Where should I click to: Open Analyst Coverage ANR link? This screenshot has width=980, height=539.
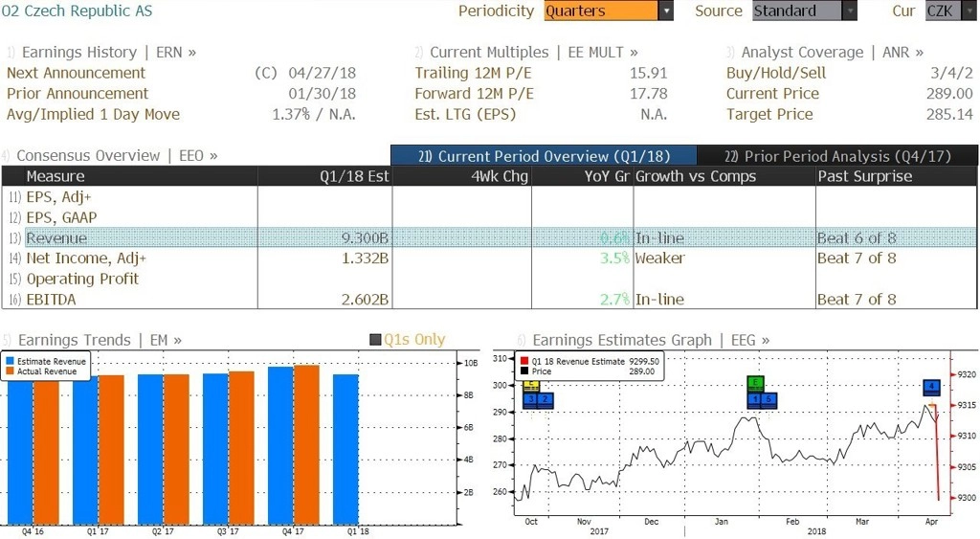pos(833,53)
